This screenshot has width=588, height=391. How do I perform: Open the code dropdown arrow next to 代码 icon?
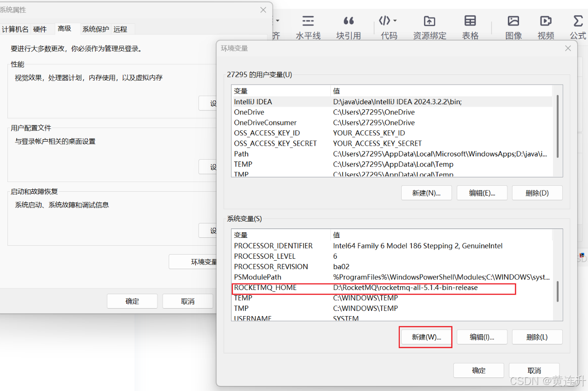point(395,21)
